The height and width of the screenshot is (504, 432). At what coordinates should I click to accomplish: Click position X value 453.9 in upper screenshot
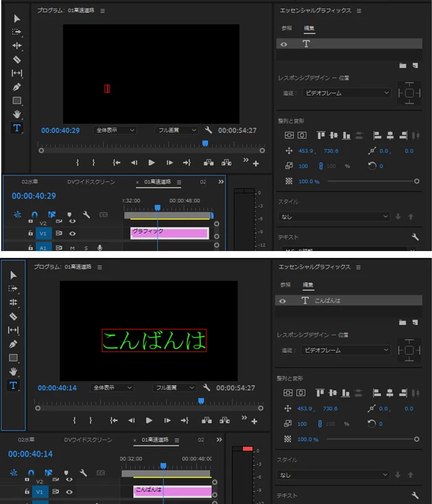click(306, 151)
